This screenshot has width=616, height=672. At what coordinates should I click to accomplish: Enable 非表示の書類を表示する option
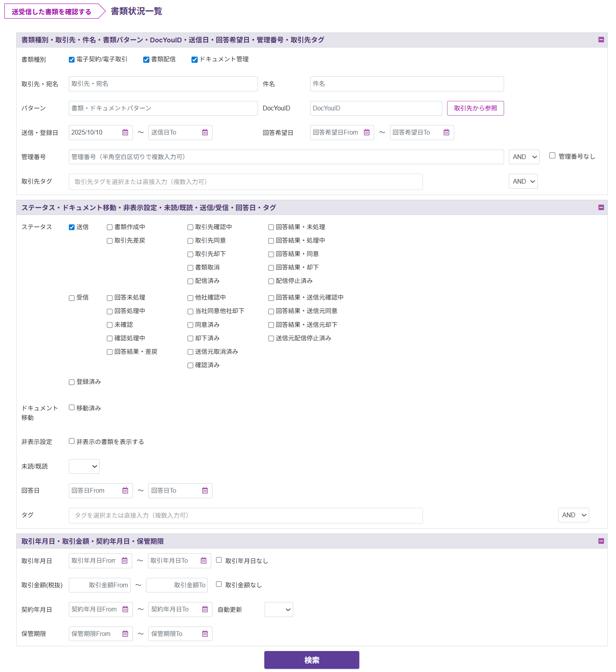(x=72, y=441)
